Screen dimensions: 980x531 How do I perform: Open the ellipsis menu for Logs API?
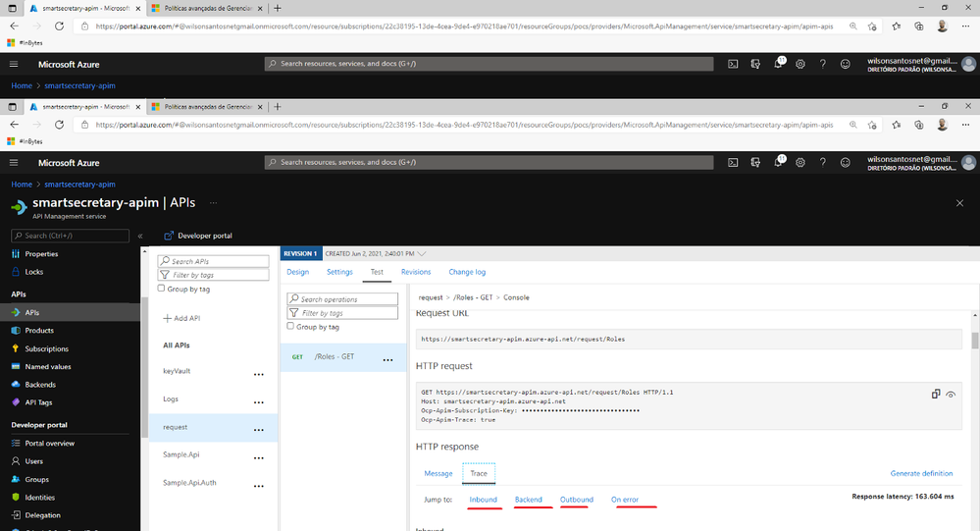259,402
